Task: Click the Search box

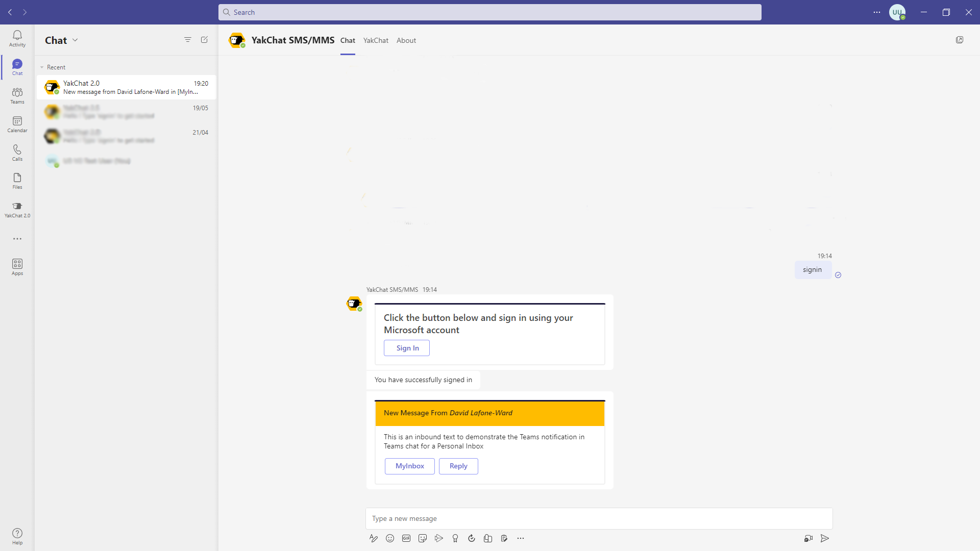Action: (x=490, y=12)
